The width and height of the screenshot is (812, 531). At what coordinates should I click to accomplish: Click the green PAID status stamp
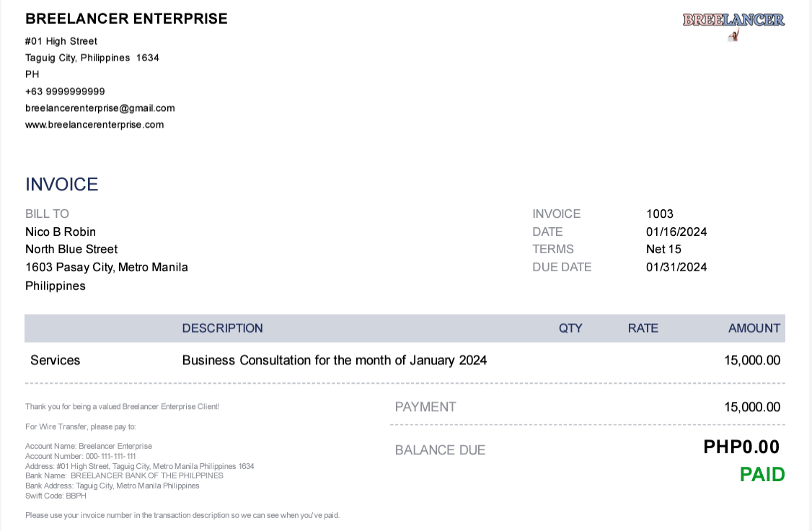click(x=762, y=475)
